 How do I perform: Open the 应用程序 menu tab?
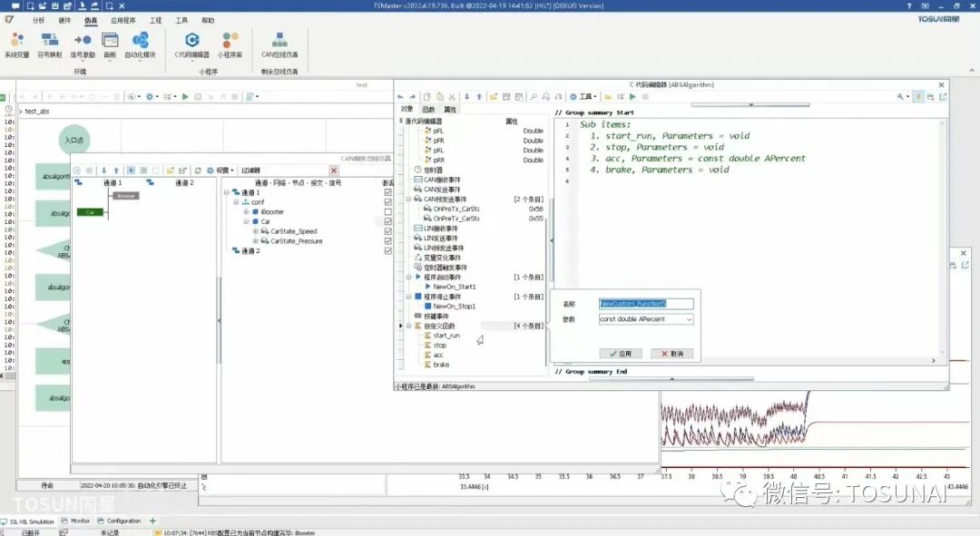(122, 21)
